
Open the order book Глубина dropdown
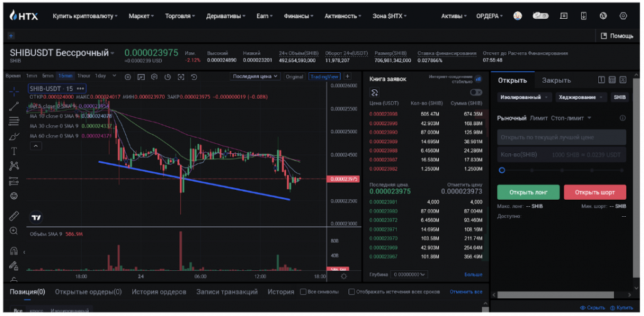(409, 275)
